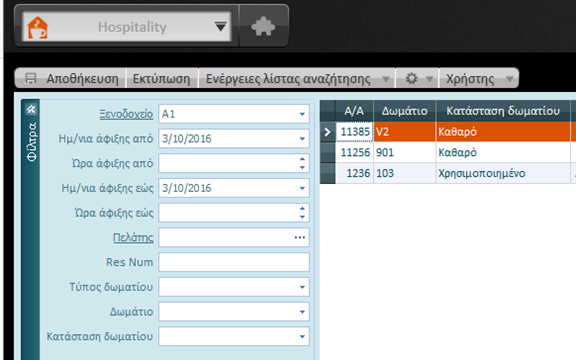Sort by the A/A column header
The width and height of the screenshot is (576, 360).
point(354,111)
